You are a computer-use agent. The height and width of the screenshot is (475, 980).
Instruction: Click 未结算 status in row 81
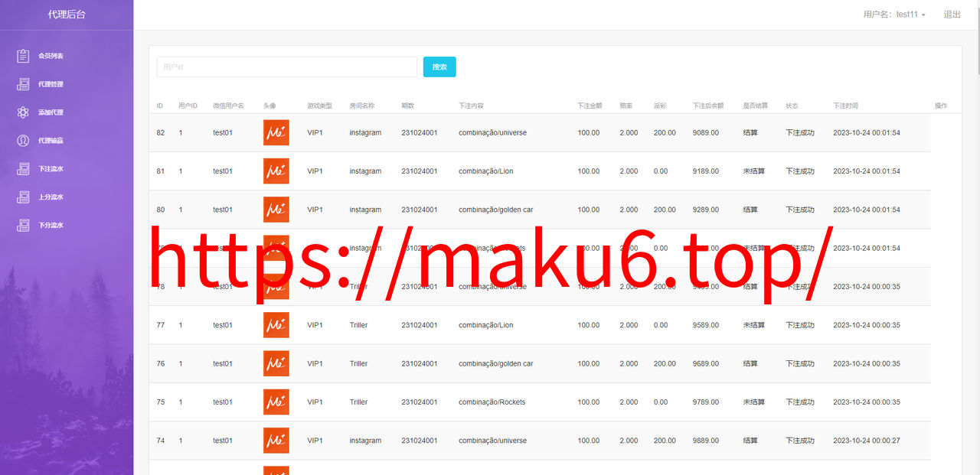pos(753,171)
